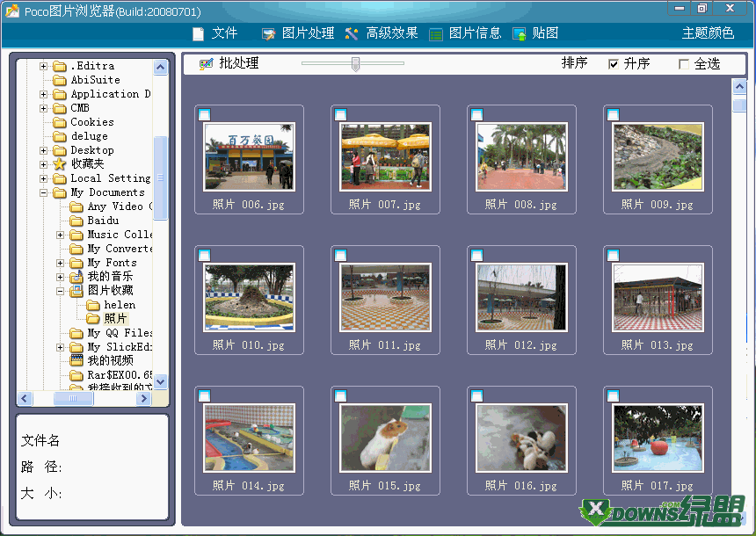Click the 批处理 batch processing icon
The height and width of the screenshot is (536, 756).
coord(207,64)
